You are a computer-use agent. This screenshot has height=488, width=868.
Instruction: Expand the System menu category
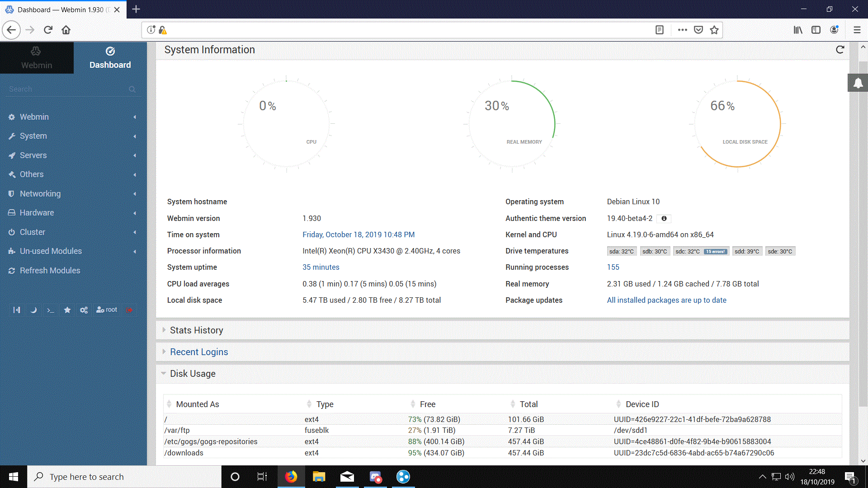click(x=72, y=136)
